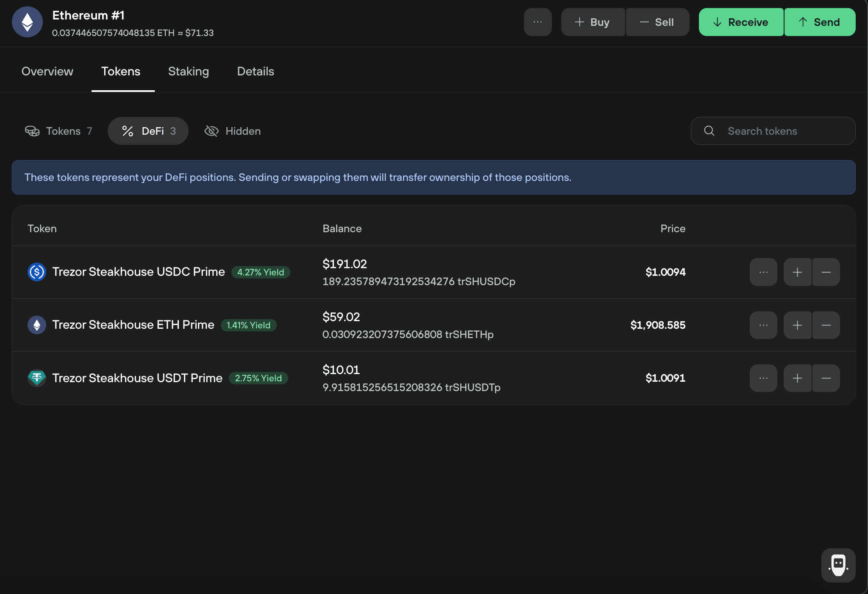This screenshot has height=594, width=868.
Task: Open more options for ETH Prime row
Action: (763, 325)
